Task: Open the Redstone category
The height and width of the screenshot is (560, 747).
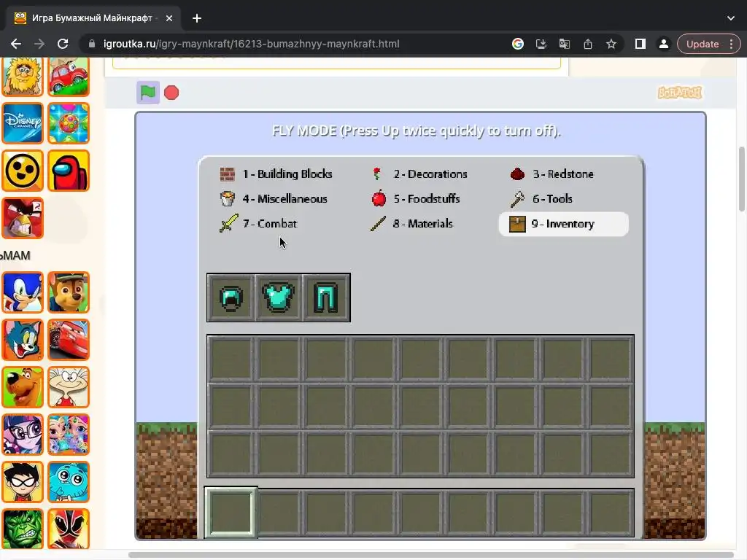Action: [x=551, y=174]
